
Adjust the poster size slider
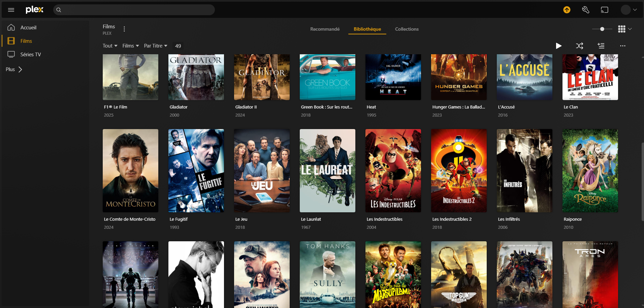click(602, 29)
